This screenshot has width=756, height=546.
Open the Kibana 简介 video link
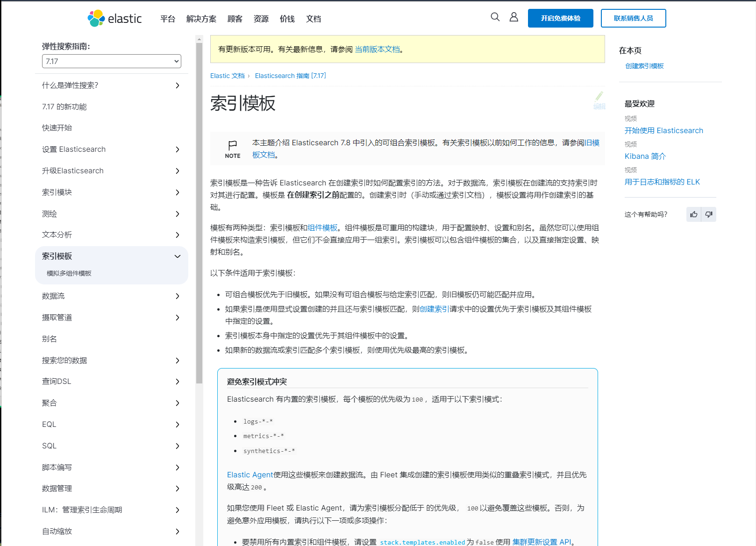[x=645, y=156]
